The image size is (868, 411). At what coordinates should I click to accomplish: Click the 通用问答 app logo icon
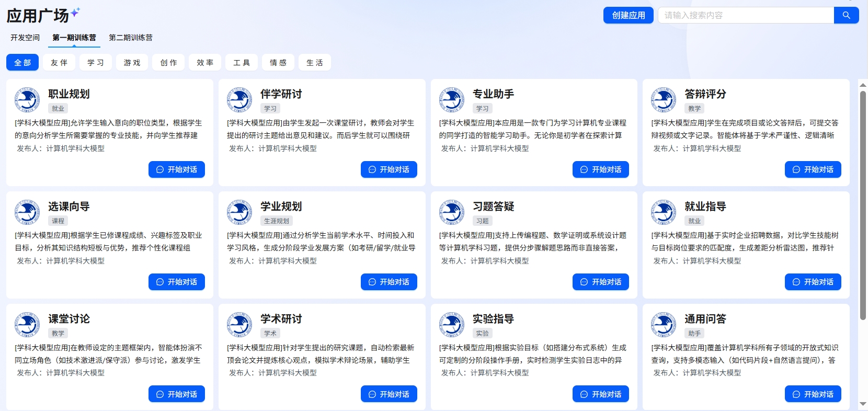pos(664,325)
